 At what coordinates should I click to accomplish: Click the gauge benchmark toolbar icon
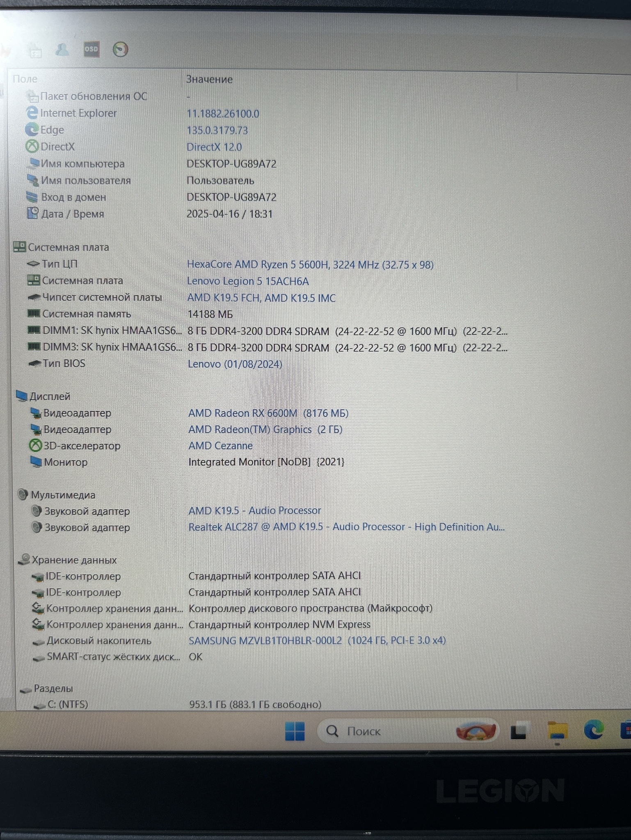point(120,49)
